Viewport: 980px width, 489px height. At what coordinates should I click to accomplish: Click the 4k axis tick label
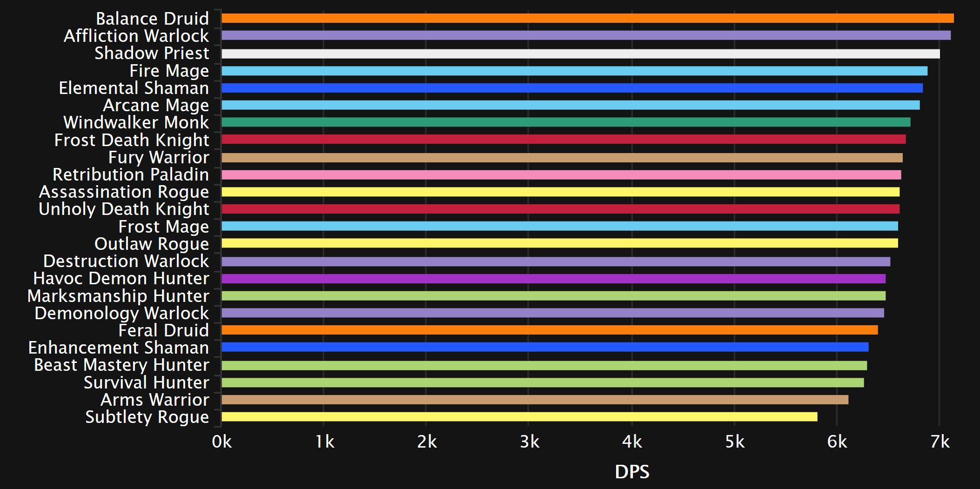pos(632,442)
